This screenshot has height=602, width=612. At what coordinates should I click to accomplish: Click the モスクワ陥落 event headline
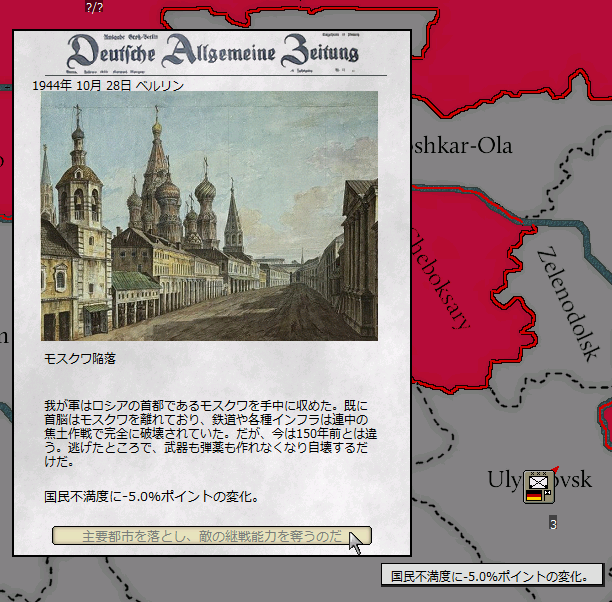click(x=80, y=358)
